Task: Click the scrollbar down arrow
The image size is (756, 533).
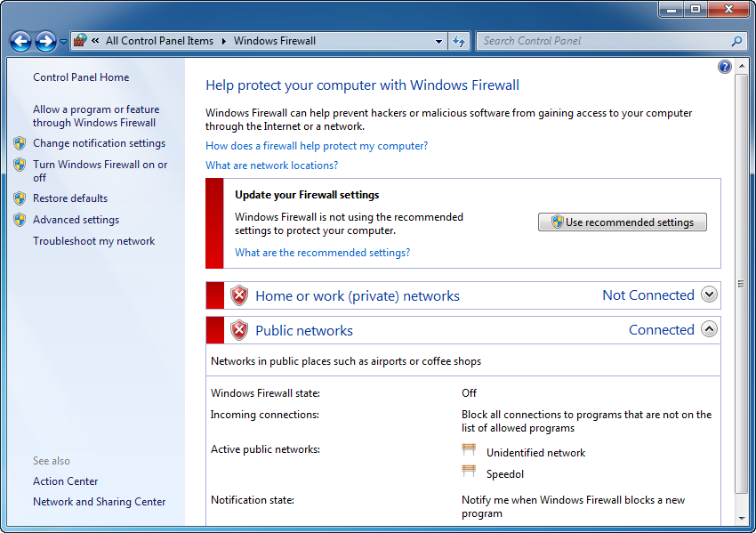Action: (742, 519)
